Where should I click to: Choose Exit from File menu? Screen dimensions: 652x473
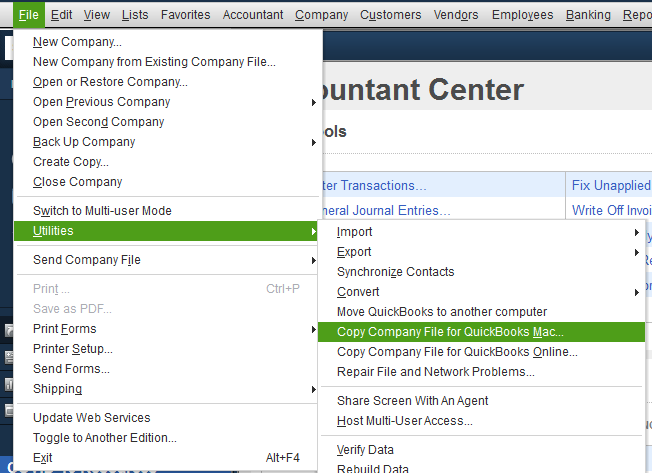click(x=166, y=457)
